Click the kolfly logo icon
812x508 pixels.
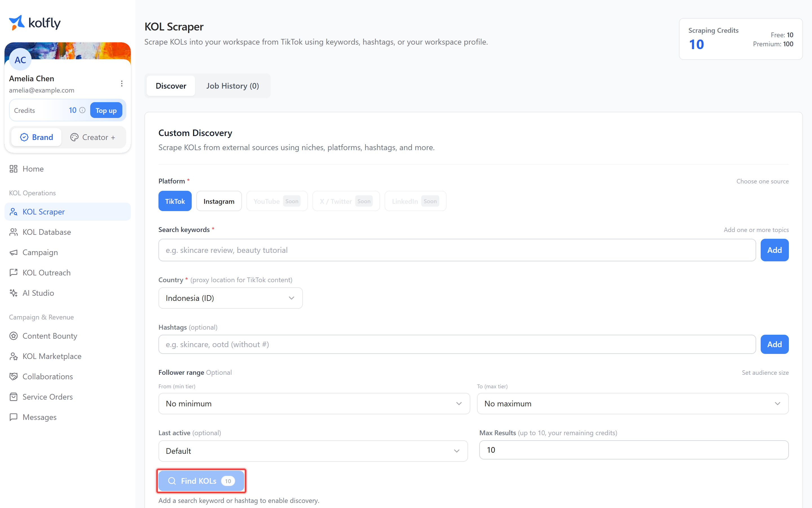click(x=17, y=23)
